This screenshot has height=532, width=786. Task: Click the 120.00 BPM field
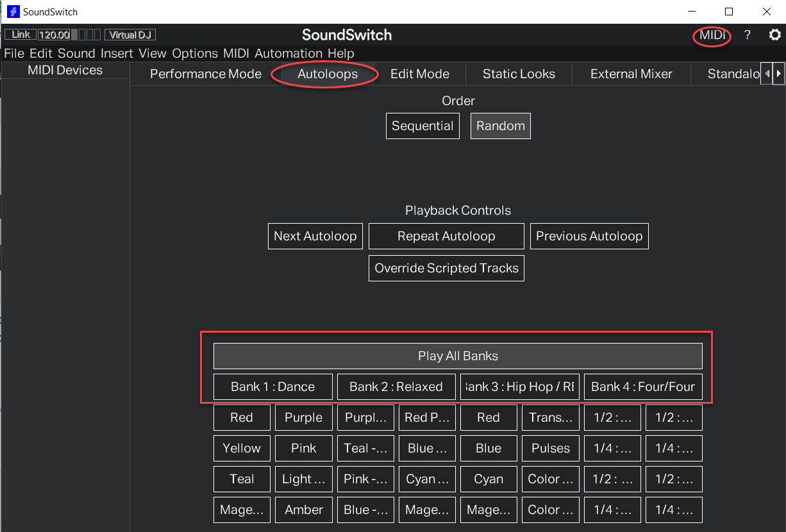tap(54, 35)
